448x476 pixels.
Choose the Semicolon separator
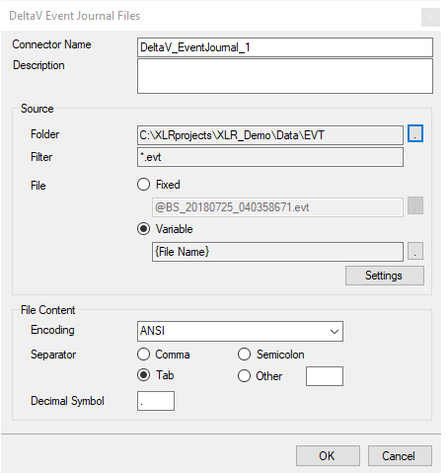tap(271, 355)
